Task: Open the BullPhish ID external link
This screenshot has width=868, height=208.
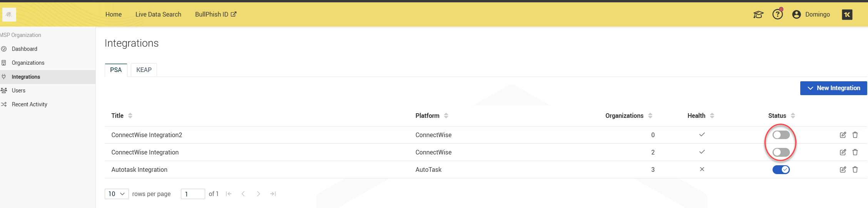Action: pos(216,14)
